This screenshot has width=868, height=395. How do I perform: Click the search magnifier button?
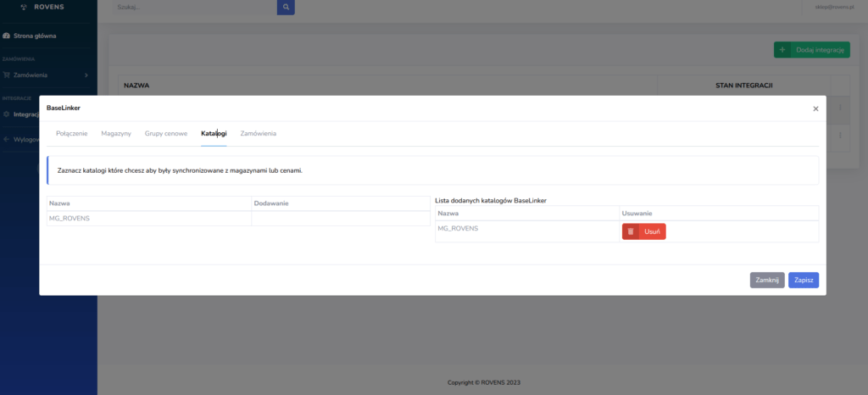coord(286,7)
